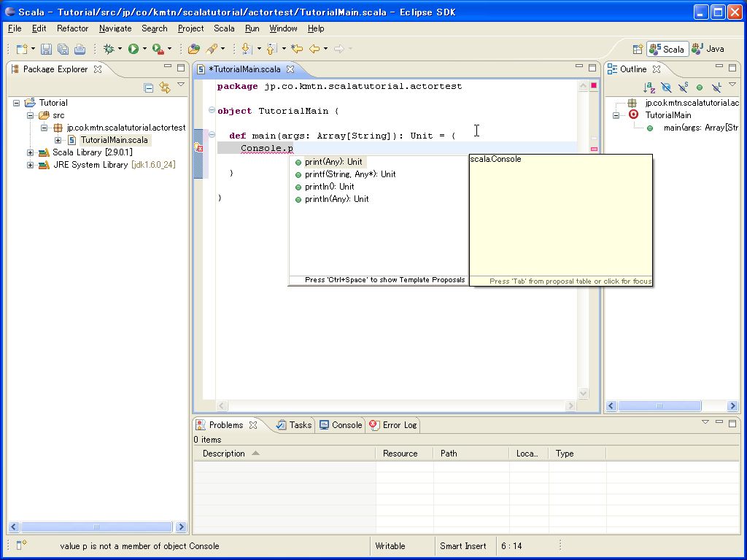
Task: Minimize the Package Explorer view
Action: (x=168, y=66)
